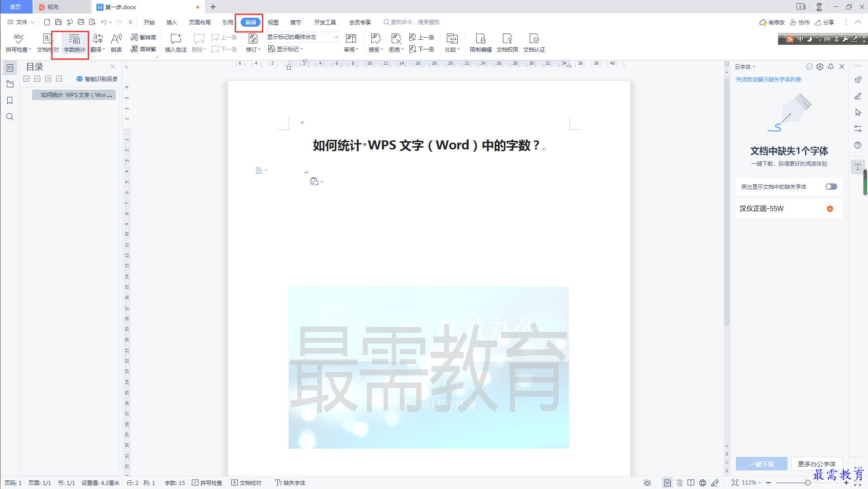Switch to the 页面布局 ribbon tab
The width and height of the screenshot is (868, 489).
pos(200,22)
